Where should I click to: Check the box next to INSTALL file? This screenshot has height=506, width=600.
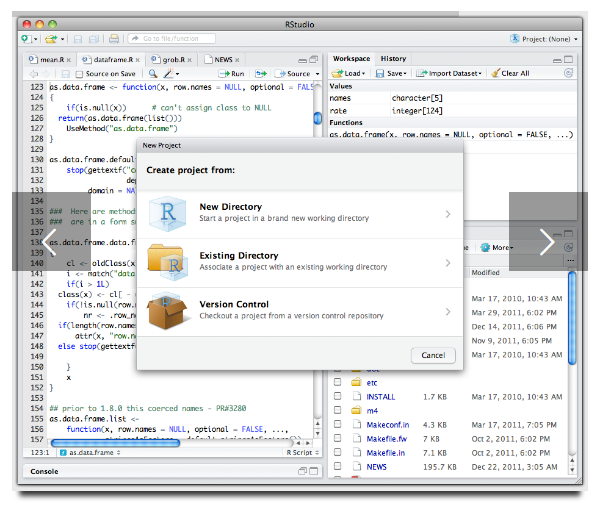coord(338,396)
